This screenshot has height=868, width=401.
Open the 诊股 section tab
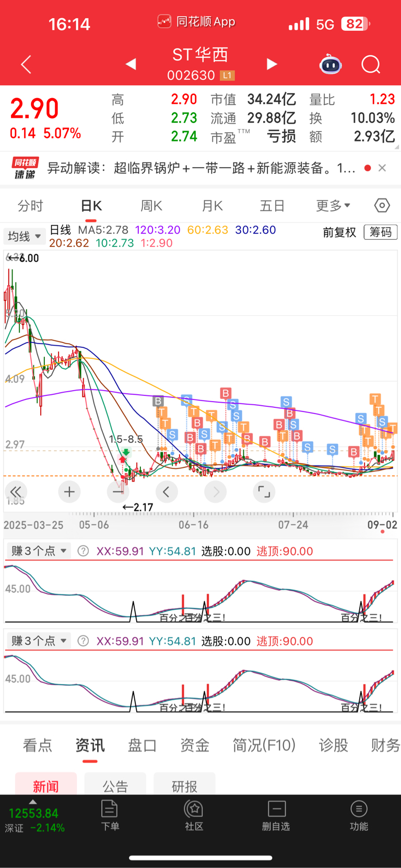coord(334,745)
